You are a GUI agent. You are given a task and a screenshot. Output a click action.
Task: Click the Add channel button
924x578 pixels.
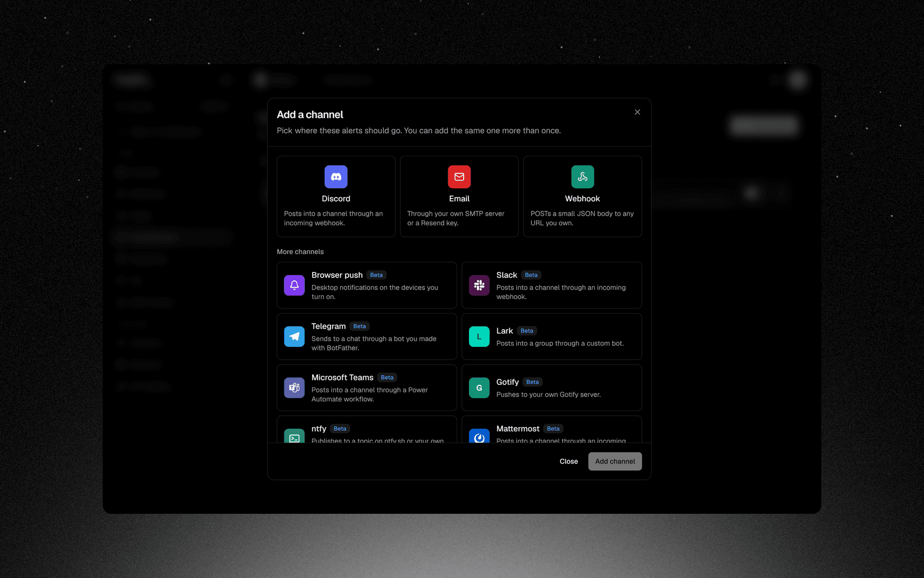(x=615, y=461)
